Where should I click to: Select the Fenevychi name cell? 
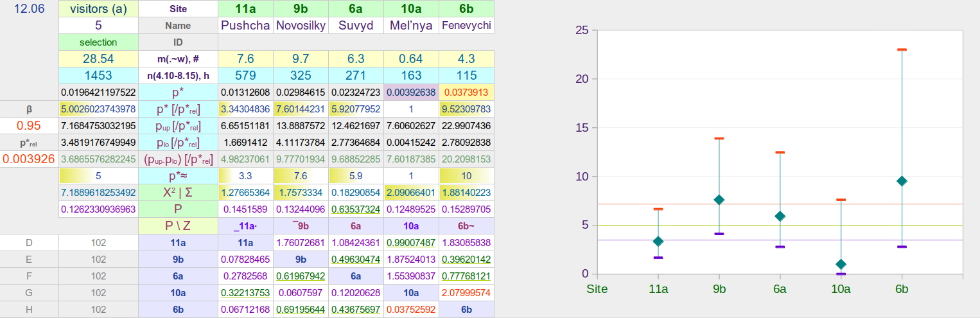pyautogui.click(x=466, y=26)
